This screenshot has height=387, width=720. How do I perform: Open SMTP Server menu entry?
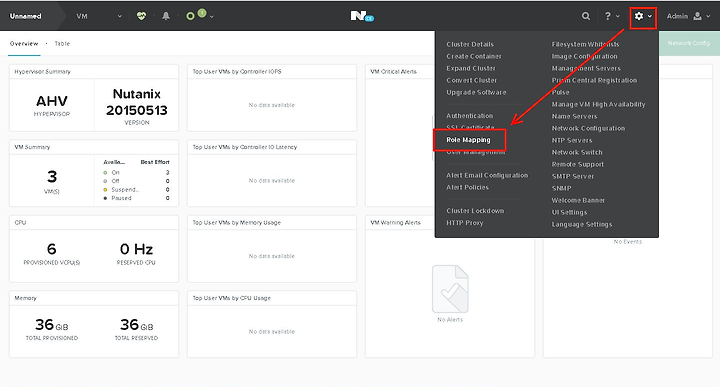pyautogui.click(x=573, y=176)
